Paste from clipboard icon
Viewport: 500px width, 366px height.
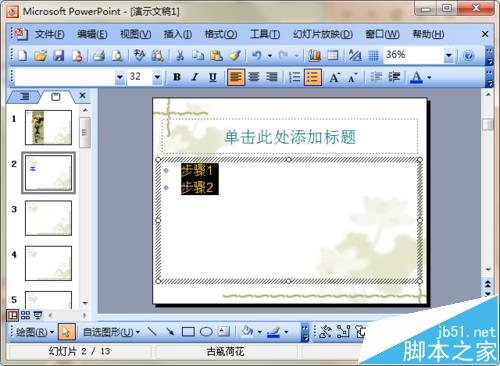[216, 55]
